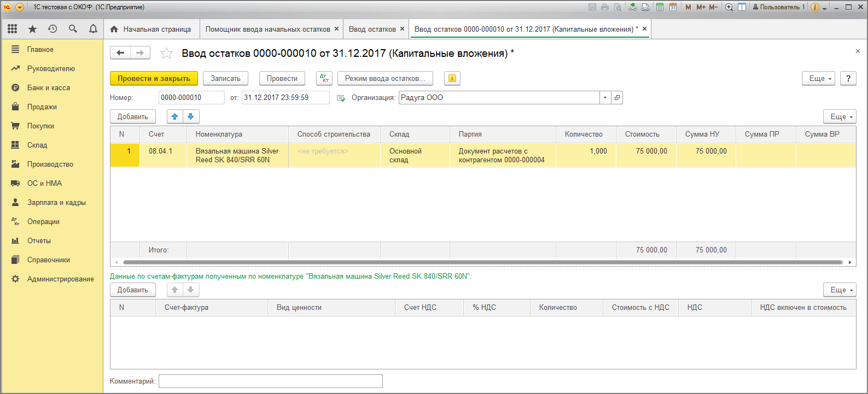Viewport: 868px width, 394px height.
Task: Click the Записать button
Action: point(225,79)
